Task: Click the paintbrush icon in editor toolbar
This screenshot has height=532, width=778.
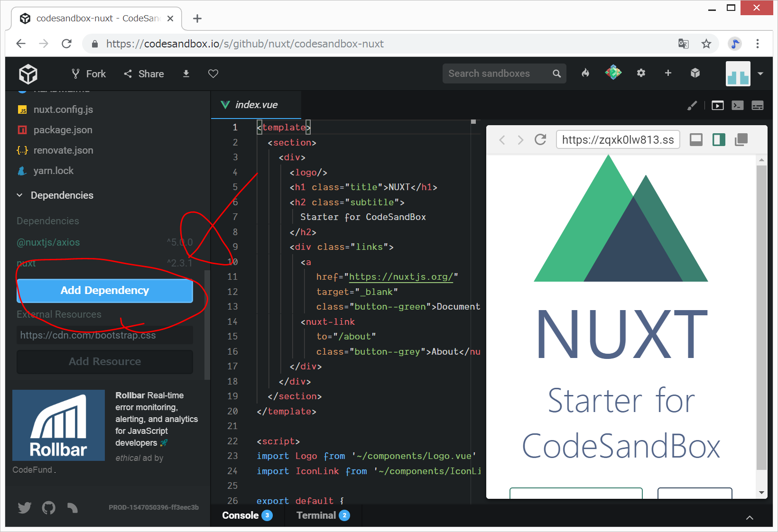Action: point(692,105)
